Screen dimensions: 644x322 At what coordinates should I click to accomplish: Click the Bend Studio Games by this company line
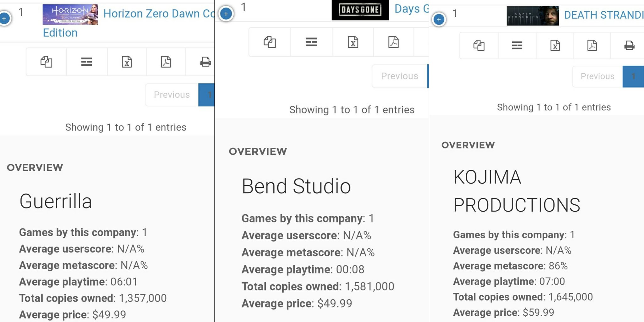308,219
